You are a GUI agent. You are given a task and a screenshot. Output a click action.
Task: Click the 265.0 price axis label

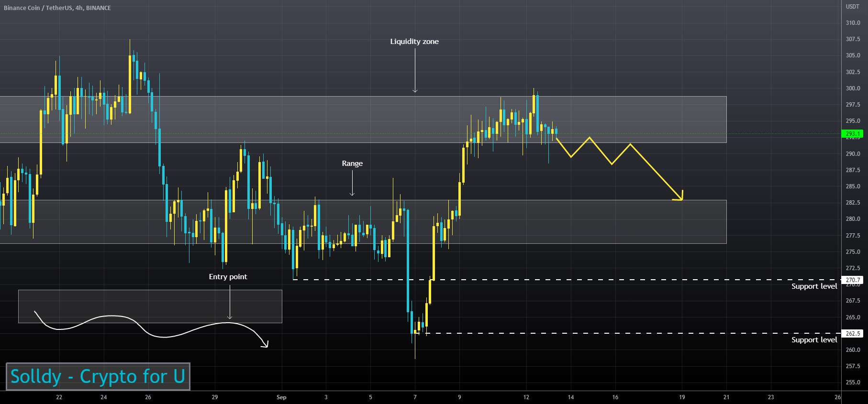click(853, 317)
